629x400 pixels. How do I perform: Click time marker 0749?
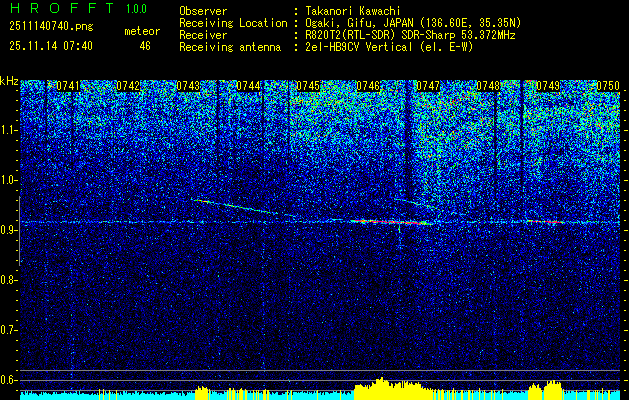(x=548, y=86)
